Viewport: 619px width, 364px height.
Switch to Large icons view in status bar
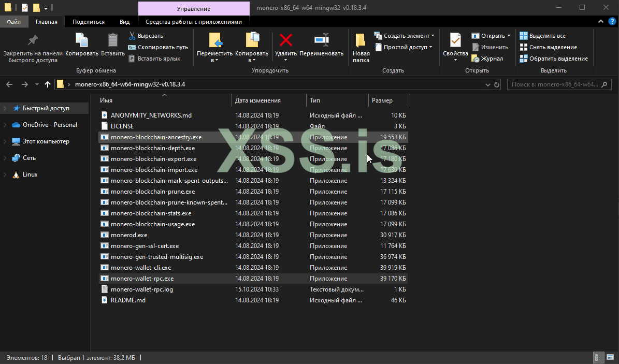tap(610, 358)
